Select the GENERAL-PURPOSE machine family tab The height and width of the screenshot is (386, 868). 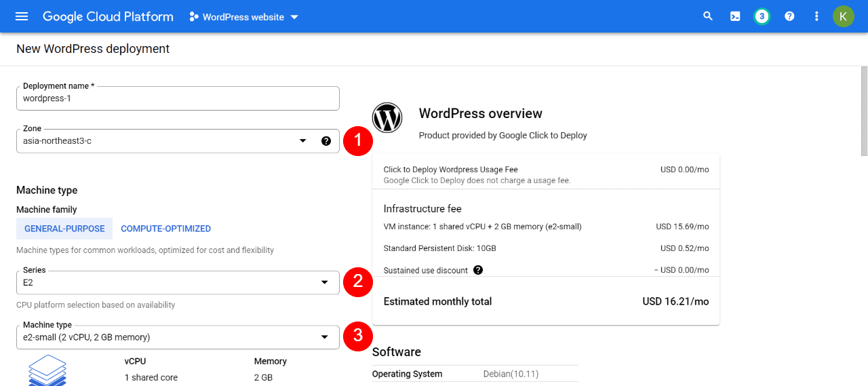(x=64, y=229)
